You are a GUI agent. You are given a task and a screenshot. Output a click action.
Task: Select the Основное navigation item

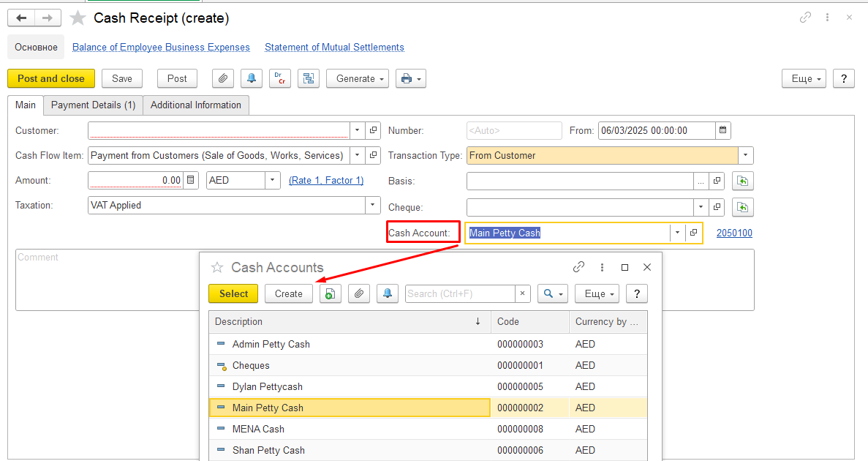tap(36, 47)
